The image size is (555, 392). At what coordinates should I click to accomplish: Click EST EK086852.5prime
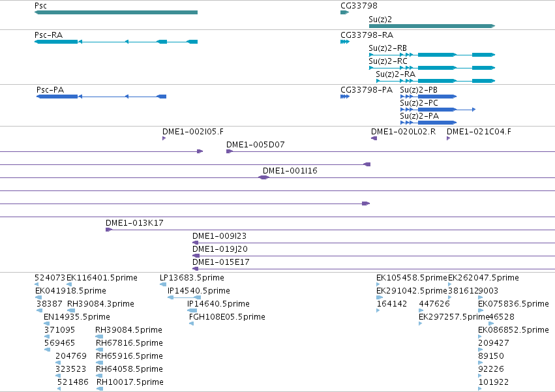pyautogui.click(x=514, y=330)
